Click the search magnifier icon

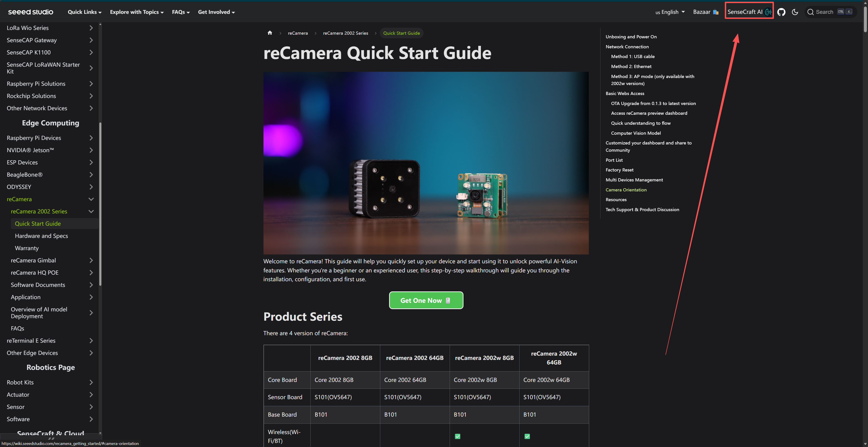[x=810, y=12]
